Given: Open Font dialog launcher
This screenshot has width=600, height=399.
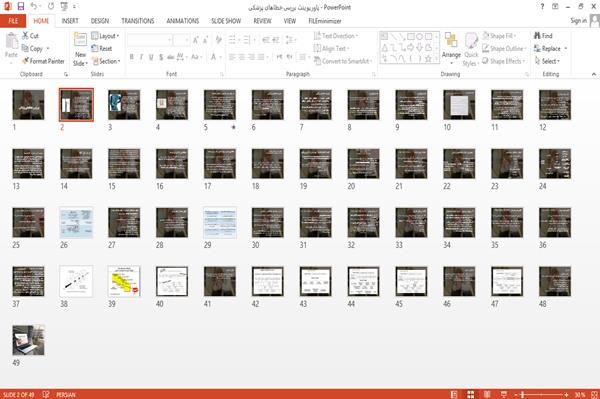Looking at the screenshot, I should click(222, 74).
